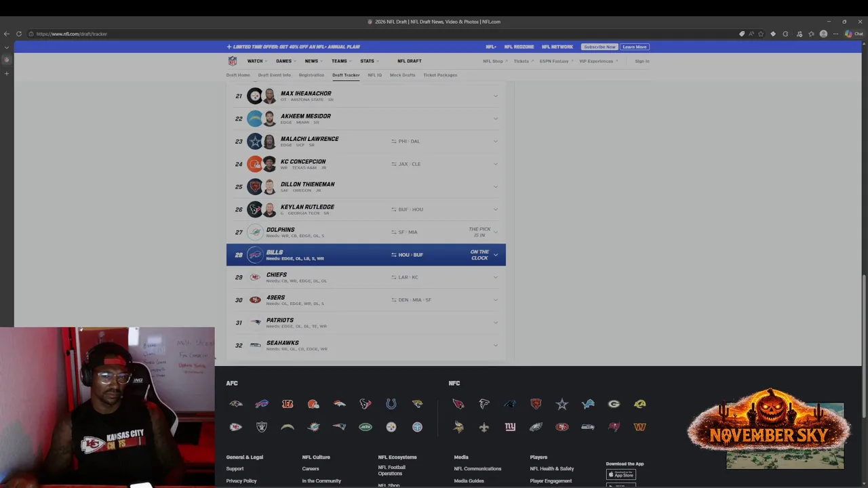
Task: Select the Atlanta Falcons footer logo
Action: 484,404
